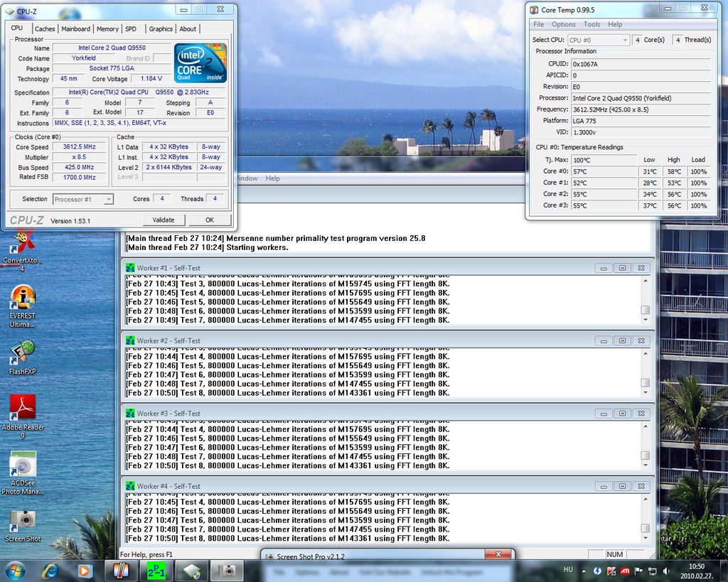Click the Starting workers log line
This screenshot has width=728, height=582.
tap(207, 247)
